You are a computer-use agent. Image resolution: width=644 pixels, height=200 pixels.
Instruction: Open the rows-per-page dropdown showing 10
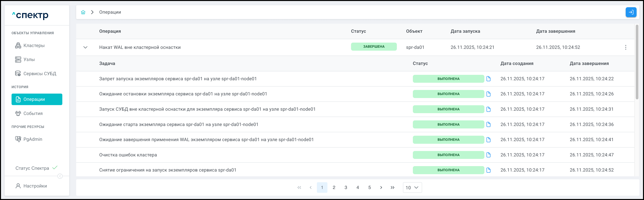click(x=412, y=187)
